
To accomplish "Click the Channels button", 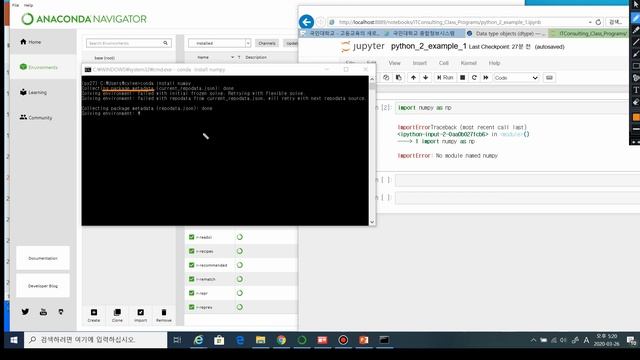I will coord(267,43).
